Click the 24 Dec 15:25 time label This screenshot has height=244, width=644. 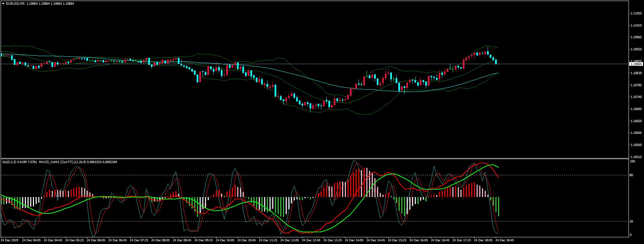pos(397,240)
